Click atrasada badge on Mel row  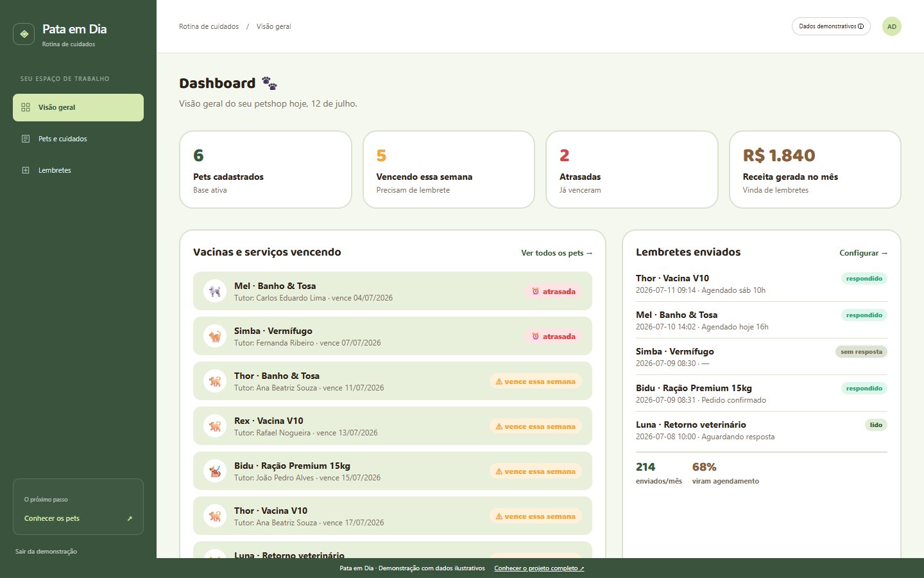[x=553, y=291]
